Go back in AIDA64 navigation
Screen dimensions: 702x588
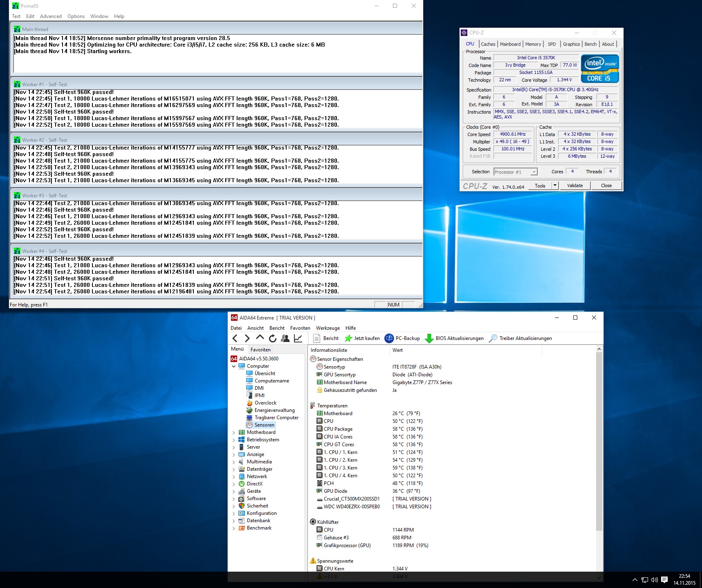(x=235, y=338)
